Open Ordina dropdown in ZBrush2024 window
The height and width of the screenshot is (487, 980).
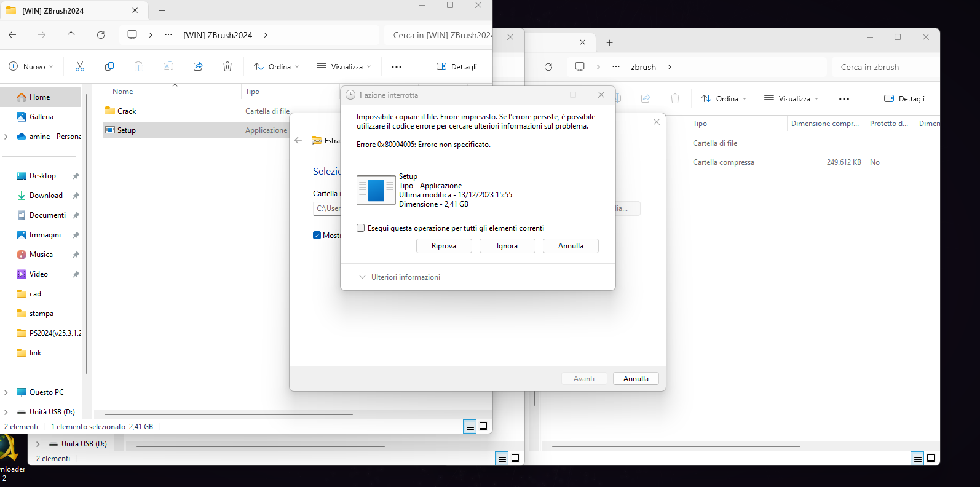[277, 66]
